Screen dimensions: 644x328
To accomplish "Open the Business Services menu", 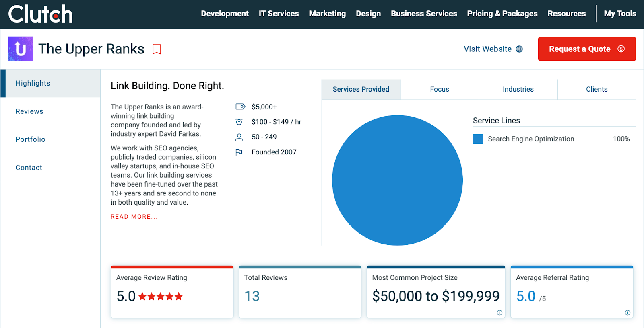I will pos(424,14).
